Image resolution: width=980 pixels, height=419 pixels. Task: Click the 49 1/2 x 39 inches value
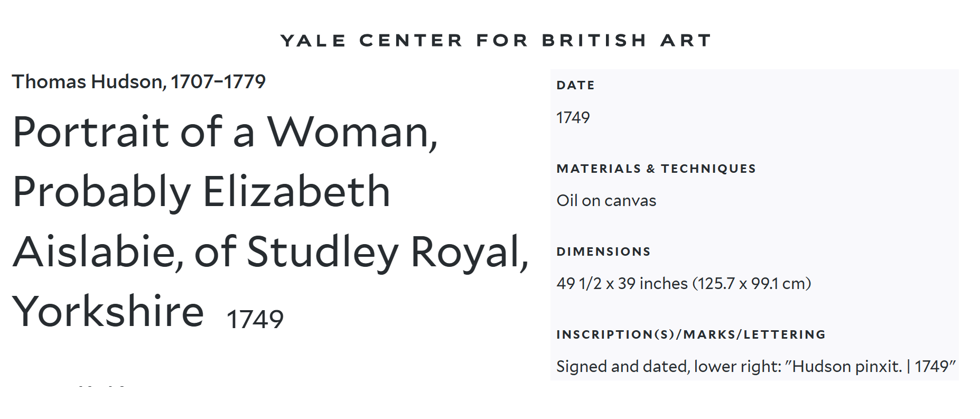pos(622,284)
